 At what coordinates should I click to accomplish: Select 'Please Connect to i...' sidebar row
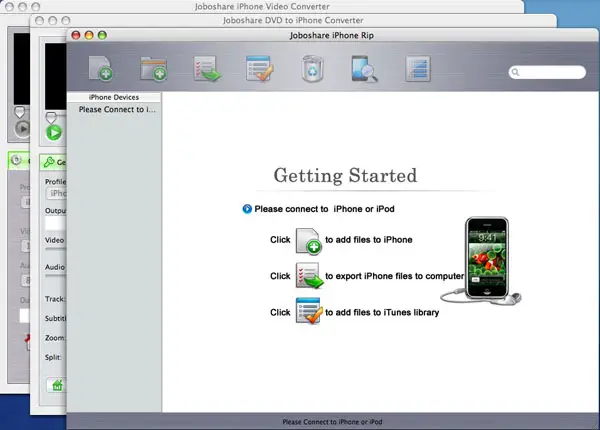(x=114, y=109)
